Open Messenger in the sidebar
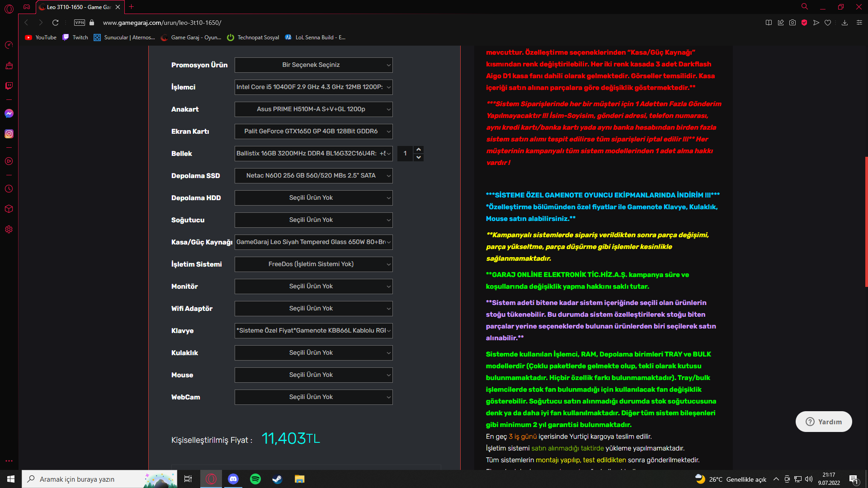 tap(9, 113)
